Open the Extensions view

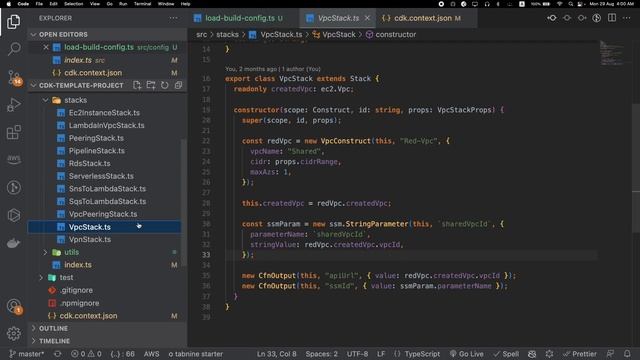point(13,132)
